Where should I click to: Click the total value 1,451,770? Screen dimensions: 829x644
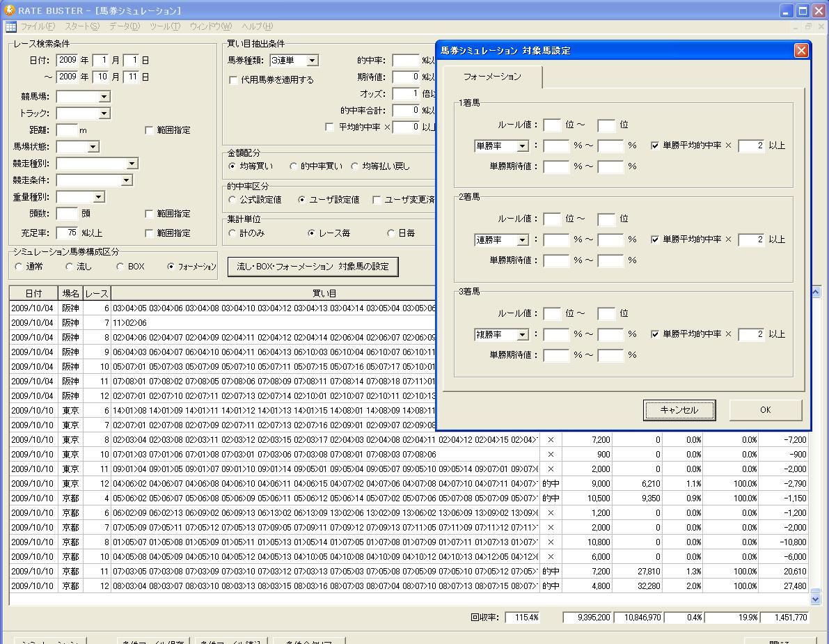point(785,617)
